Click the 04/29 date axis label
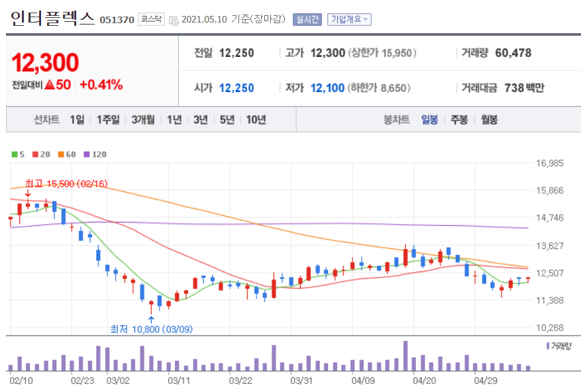This screenshot has height=392, width=581. pyautogui.click(x=486, y=381)
